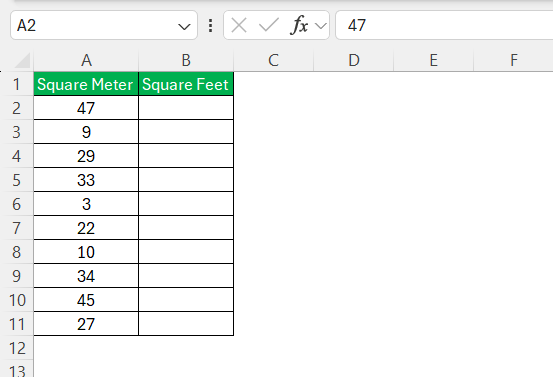Select cell containing 10
553x377 pixels.
(x=86, y=252)
